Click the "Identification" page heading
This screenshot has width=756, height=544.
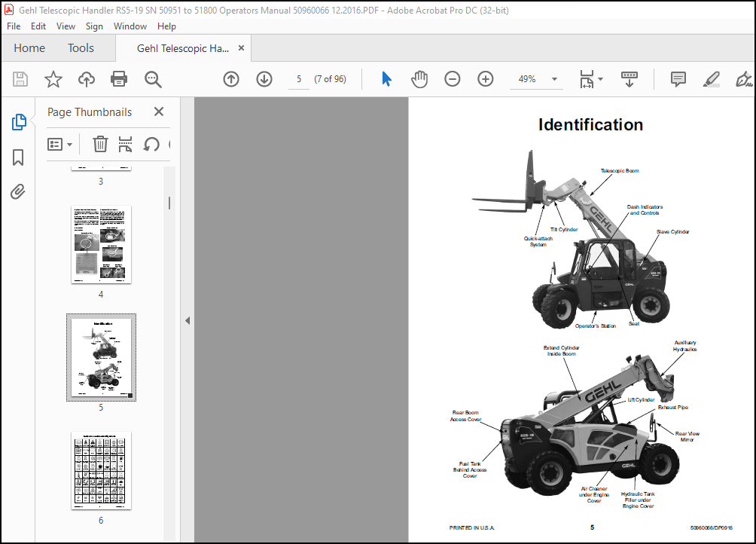pyautogui.click(x=590, y=124)
